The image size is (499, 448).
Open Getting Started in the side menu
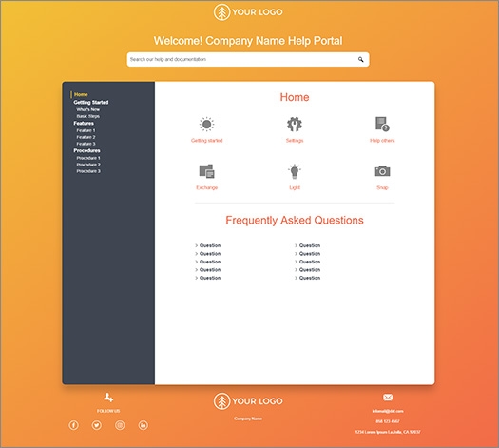91,102
